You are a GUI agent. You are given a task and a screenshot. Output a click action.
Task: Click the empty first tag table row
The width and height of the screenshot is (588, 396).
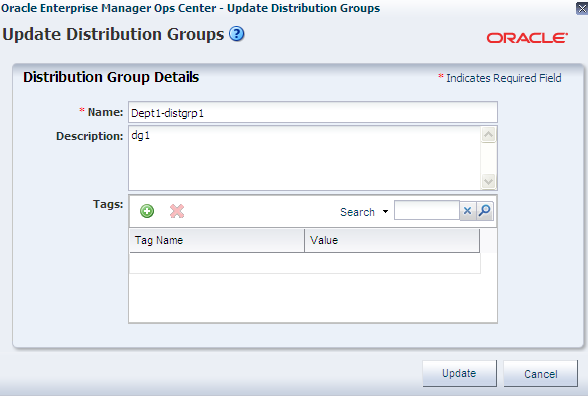point(304,263)
